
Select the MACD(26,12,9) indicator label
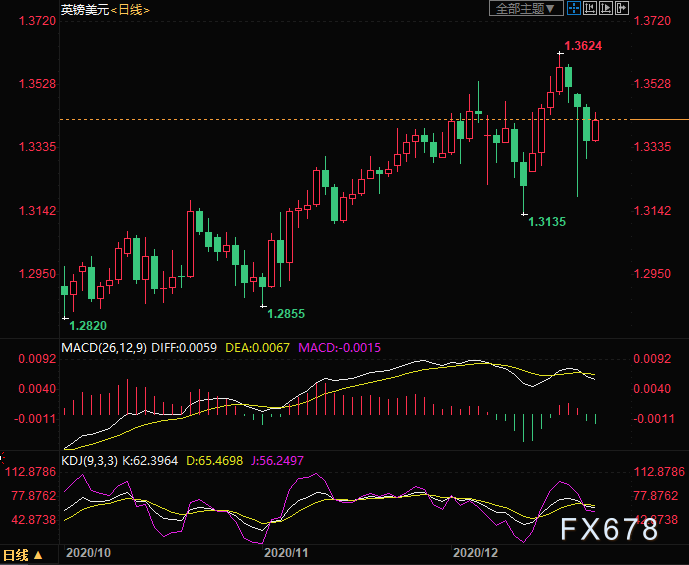click(105, 347)
